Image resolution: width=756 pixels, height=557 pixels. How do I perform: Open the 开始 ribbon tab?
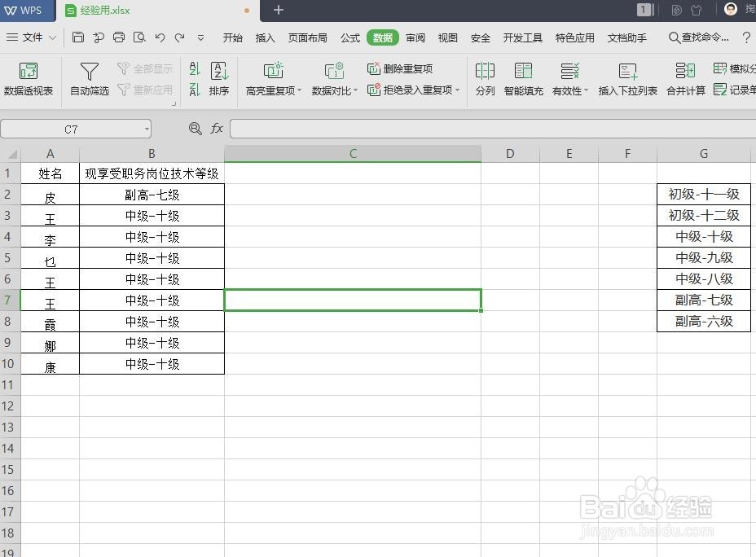233,37
